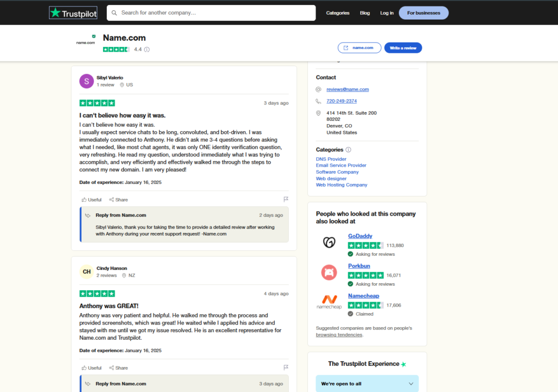Click GoDaddy's star rating
The height and width of the screenshot is (392, 558).
[366, 246]
